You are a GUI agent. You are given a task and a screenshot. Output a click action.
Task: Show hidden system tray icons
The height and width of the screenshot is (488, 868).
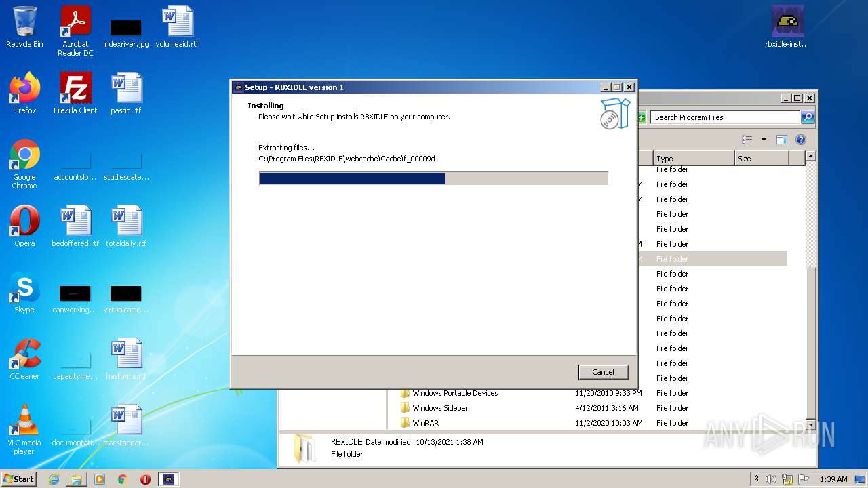pos(756,479)
